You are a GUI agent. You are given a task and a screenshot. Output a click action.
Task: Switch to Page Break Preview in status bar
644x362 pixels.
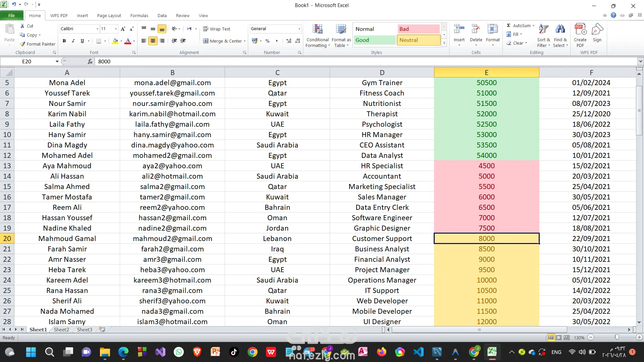567,338
